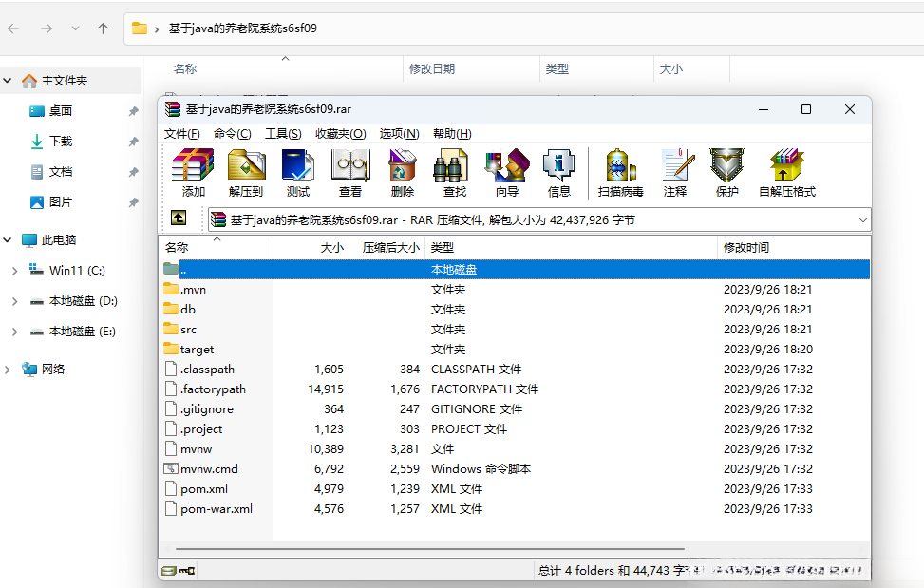The width and height of the screenshot is (924, 588).
Task: Go up one level arrow button
Action: pyautogui.click(x=179, y=218)
